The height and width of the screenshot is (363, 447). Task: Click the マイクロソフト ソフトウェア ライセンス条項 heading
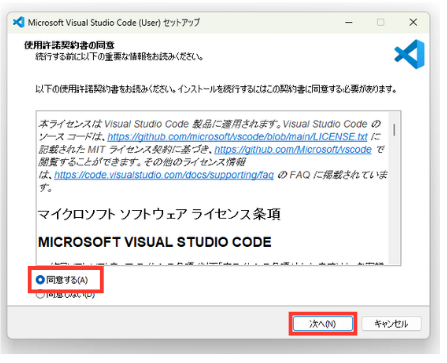[x=159, y=214]
